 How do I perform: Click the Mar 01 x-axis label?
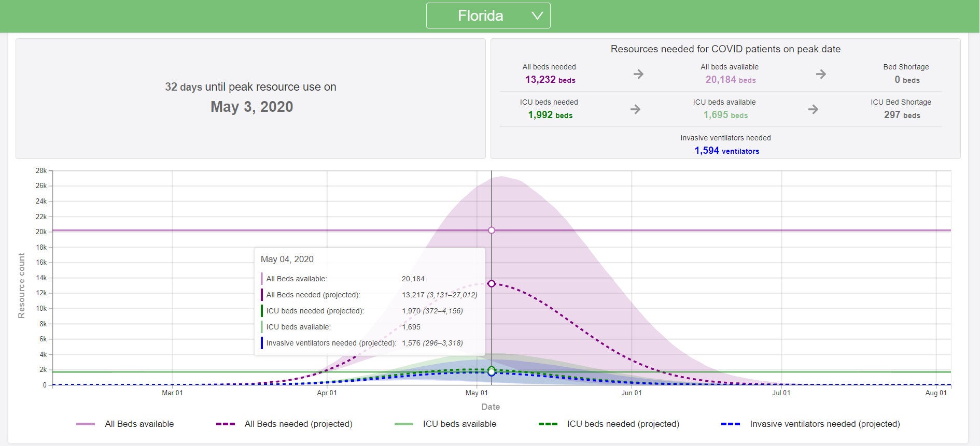click(x=172, y=393)
